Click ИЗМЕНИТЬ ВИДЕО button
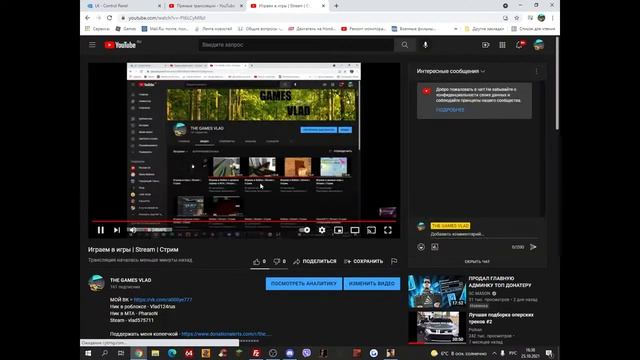Image resolution: width=640 pixels, height=360 pixels. (x=372, y=283)
